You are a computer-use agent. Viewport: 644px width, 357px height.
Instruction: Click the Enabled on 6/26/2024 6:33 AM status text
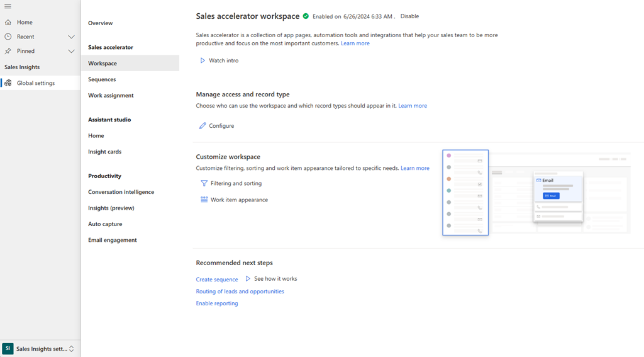tap(352, 16)
